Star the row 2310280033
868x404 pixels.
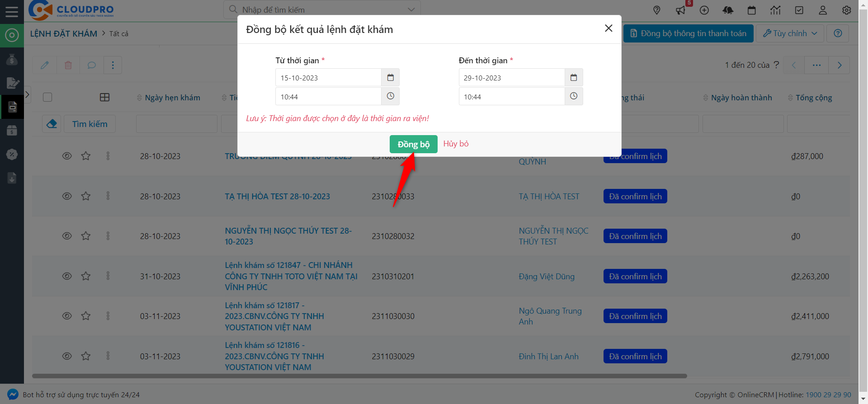[x=86, y=196]
